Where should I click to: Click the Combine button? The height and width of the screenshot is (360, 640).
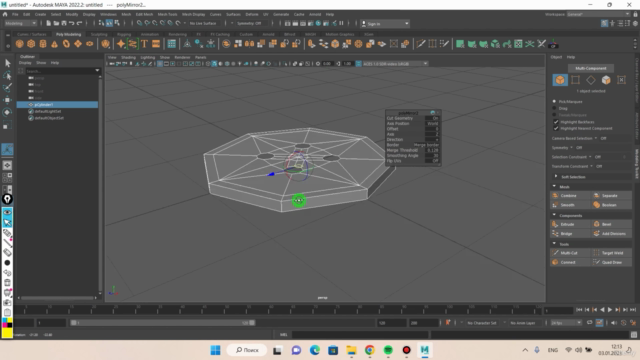[570, 196]
